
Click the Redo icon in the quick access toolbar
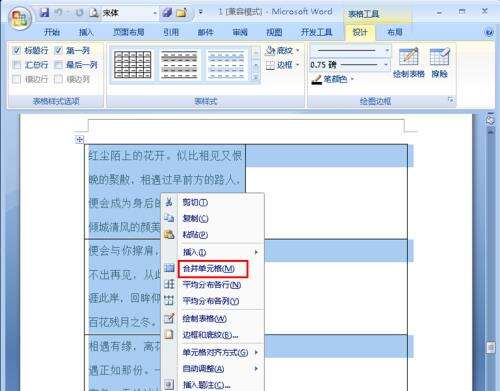(79, 13)
